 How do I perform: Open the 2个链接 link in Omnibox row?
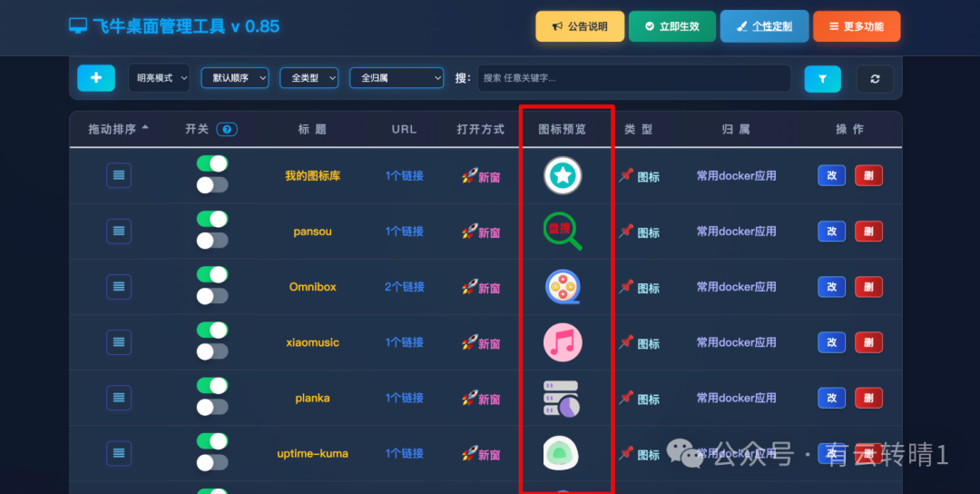coord(405,287)
